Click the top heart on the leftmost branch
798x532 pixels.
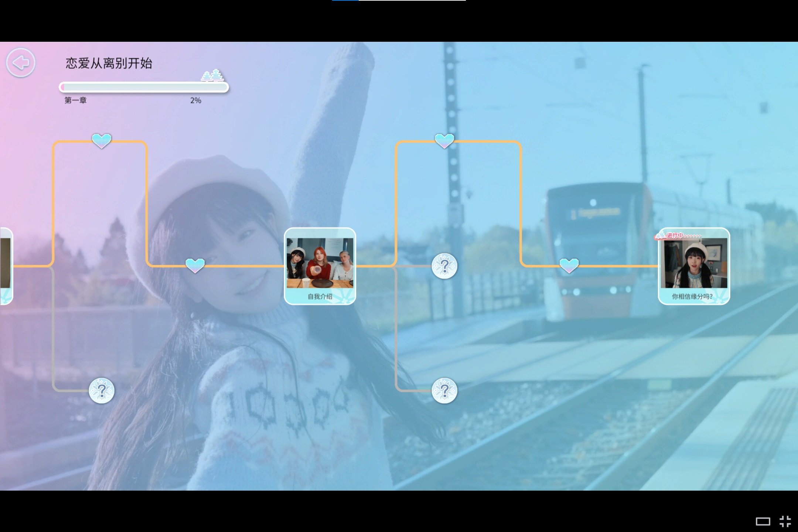(102, 140)
